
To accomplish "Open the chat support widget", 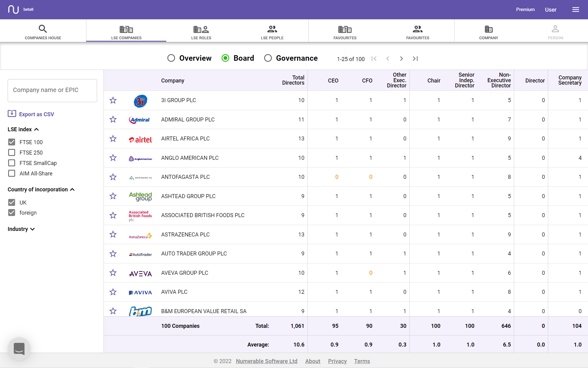I will (x=19, y=349).
